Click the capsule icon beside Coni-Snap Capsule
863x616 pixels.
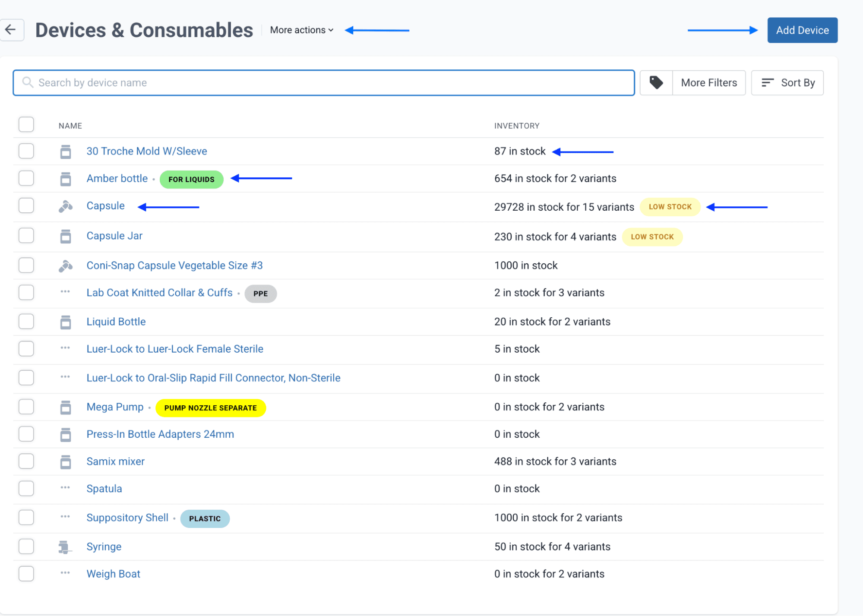(65, 266)
